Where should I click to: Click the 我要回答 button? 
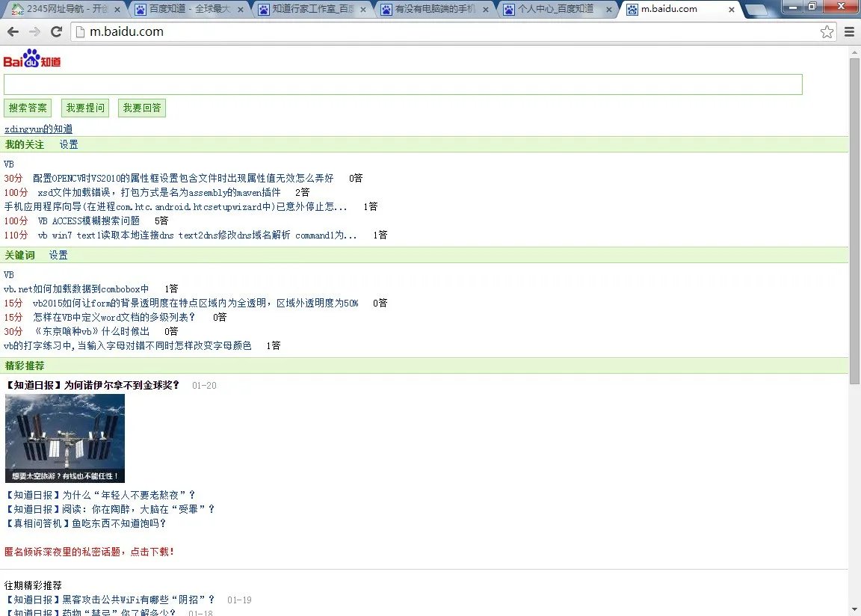click(141, 108)
